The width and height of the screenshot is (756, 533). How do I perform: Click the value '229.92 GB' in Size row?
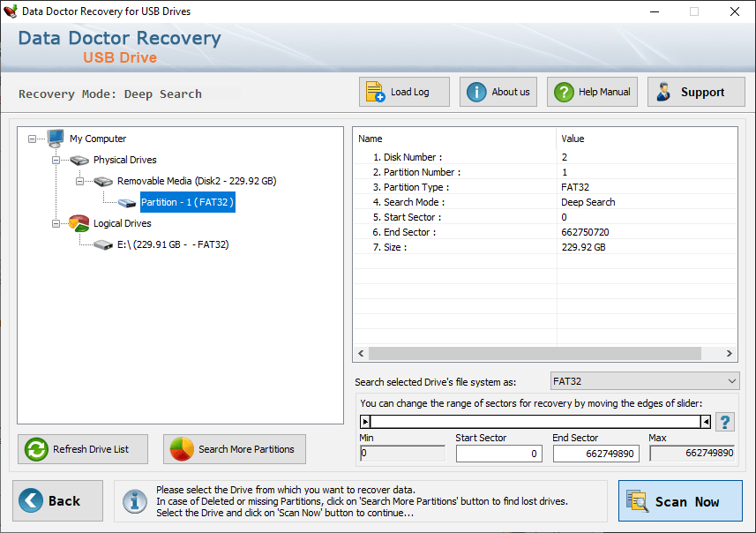pyautogui.click(x=583, y=247)
